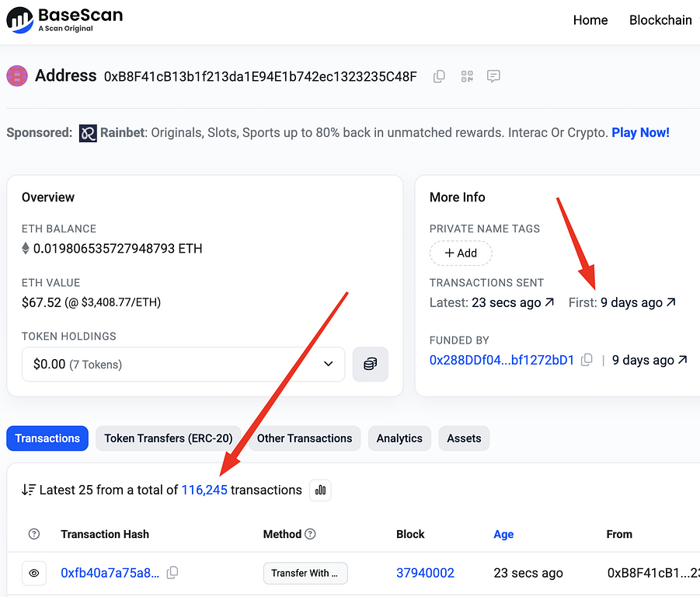This screenshot has width=700, height=597.
Task: Open transaction stats chart icon
Action: pyautogui.click(x=320, y=490)
